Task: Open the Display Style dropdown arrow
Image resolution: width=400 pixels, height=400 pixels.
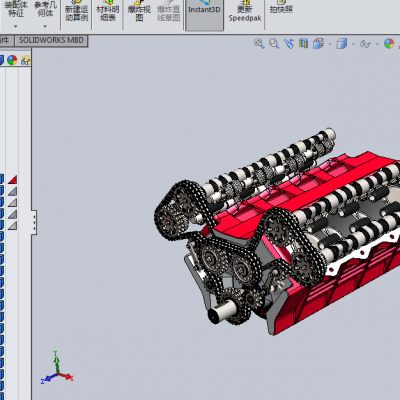Action: [353, 44]
